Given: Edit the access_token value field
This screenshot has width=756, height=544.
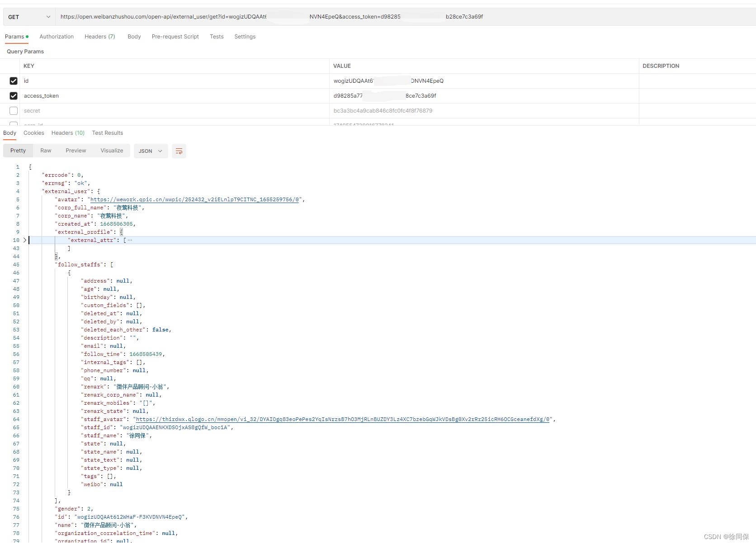Looking at the screenshot, I should click(x=484, y=96).
